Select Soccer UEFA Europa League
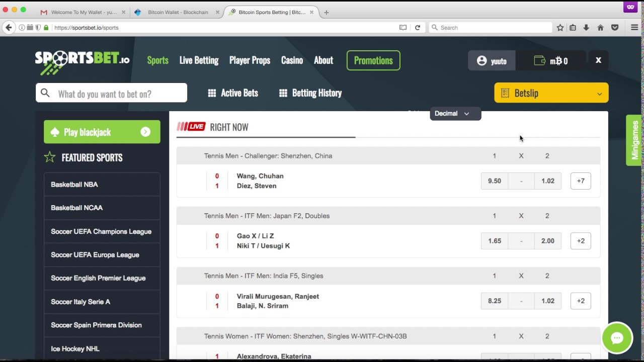The height and width of the screenshot is (362, 644). click(102, 255)
